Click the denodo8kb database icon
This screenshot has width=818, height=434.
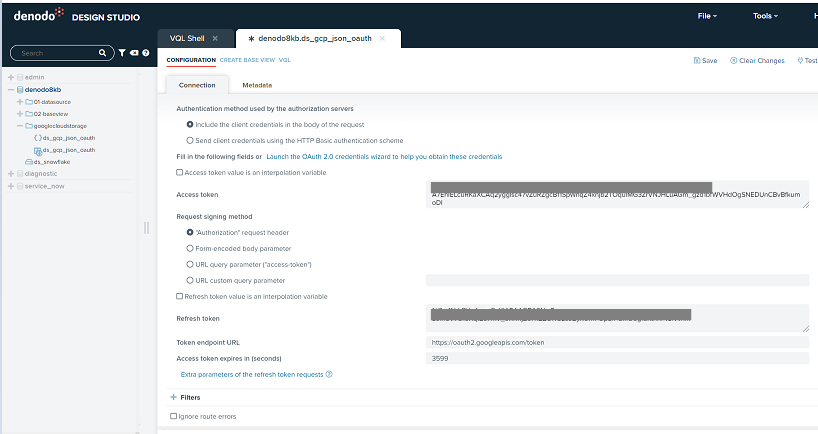tap(20, 90)
